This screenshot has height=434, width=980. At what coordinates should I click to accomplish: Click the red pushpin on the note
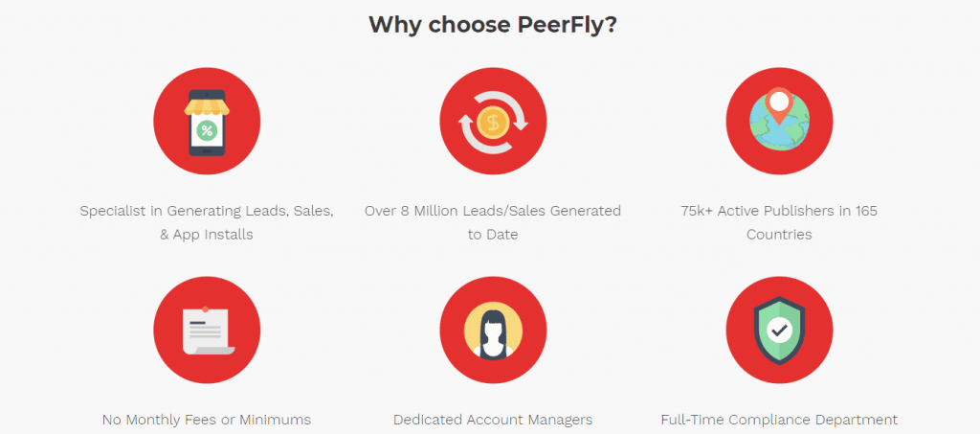click(x=205, y=308)
